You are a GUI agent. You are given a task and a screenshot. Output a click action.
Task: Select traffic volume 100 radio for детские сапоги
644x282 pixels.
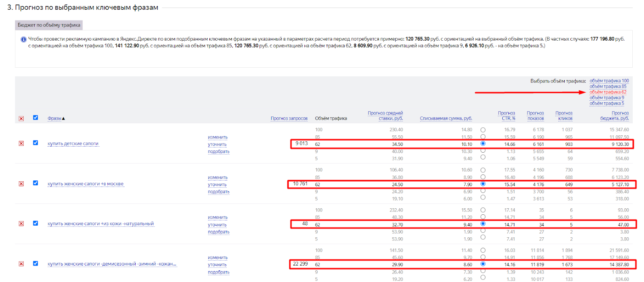pos(483,130)
